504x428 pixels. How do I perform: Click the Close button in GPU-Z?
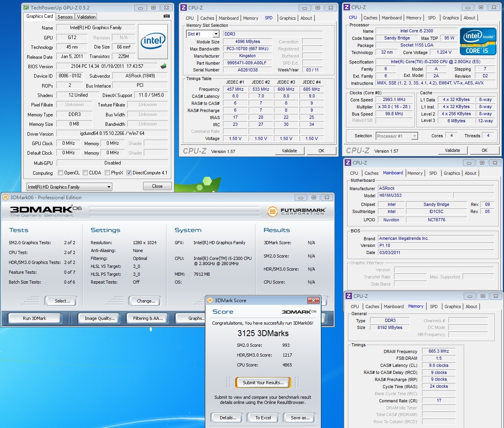point(157,186)
